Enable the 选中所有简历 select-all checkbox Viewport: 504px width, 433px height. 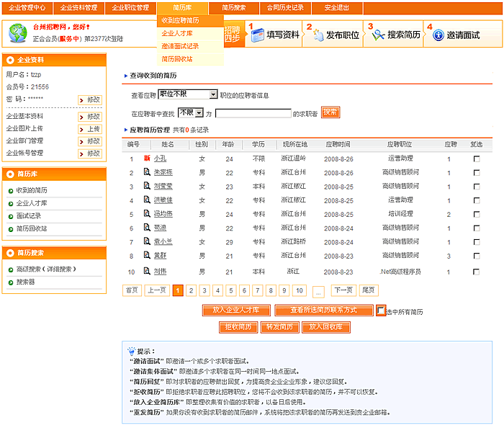(x=380, y=311)
